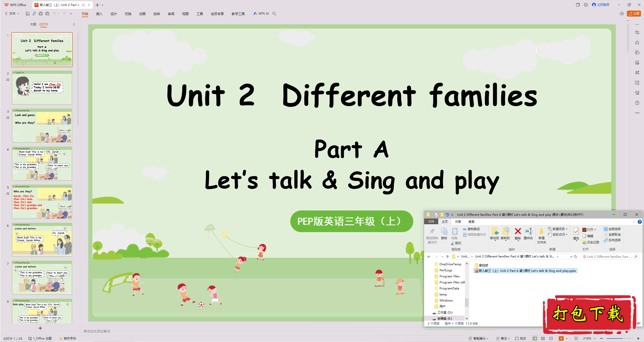Click the orange 分享 share button
This screenshot has height=342, width=644.
point(634,14)
